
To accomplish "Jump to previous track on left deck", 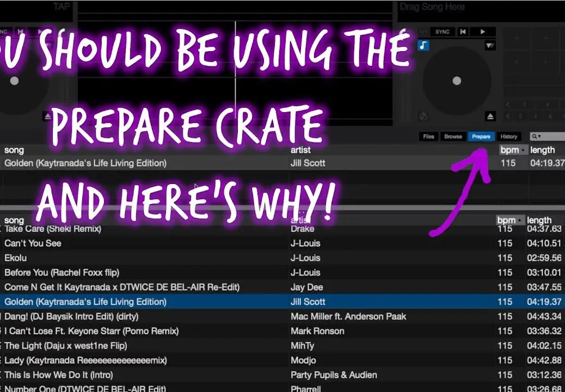I will coord(21,32).
